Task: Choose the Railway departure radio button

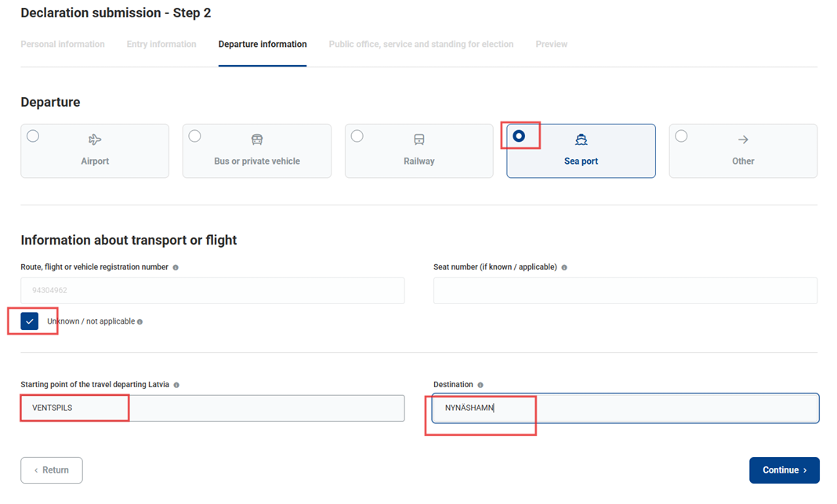Action: pyautogui.click(x=357, y=136)
